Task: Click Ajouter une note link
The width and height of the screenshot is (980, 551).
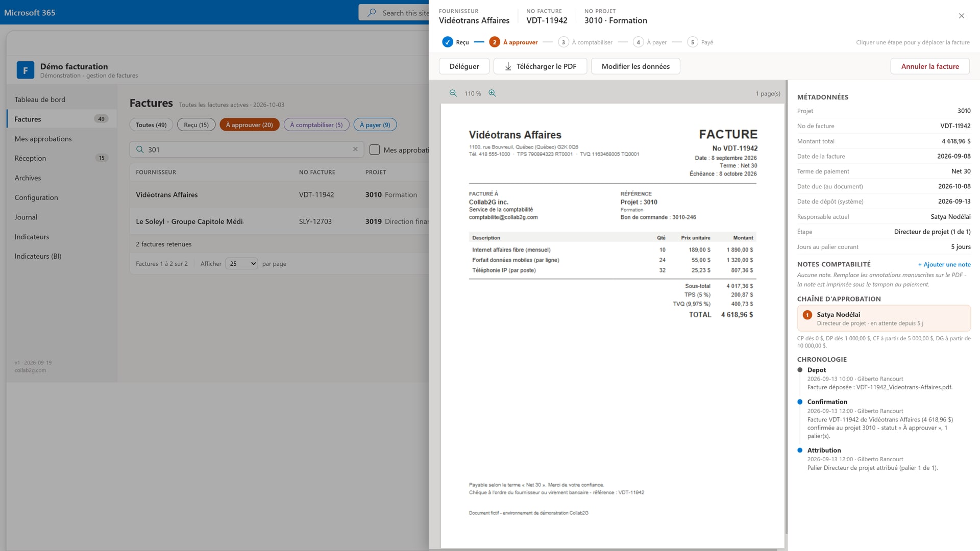Action: pyautogui.click(x=944, y=264)
